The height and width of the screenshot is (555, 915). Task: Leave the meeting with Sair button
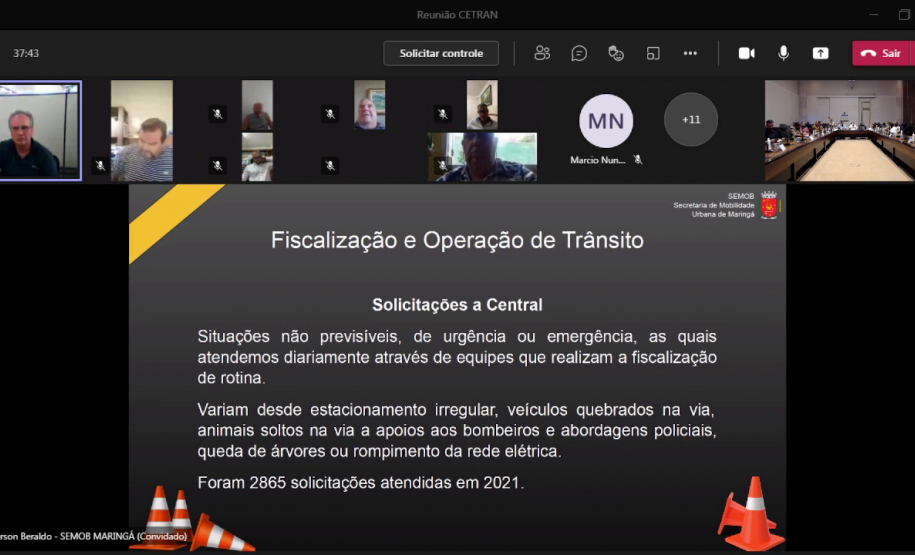[x=882, y=53]
